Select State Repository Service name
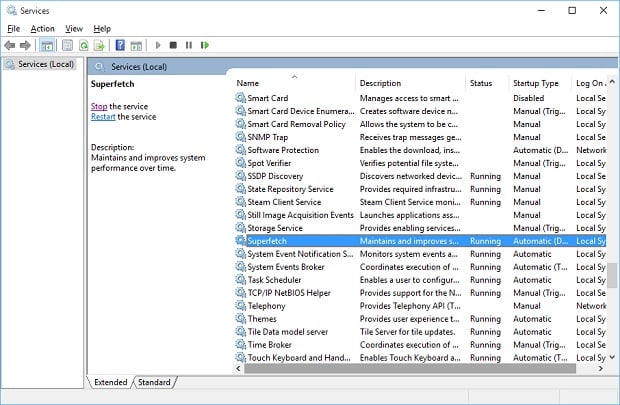The width and height of the screenshot is (620, 405). [x=290, y=189]
